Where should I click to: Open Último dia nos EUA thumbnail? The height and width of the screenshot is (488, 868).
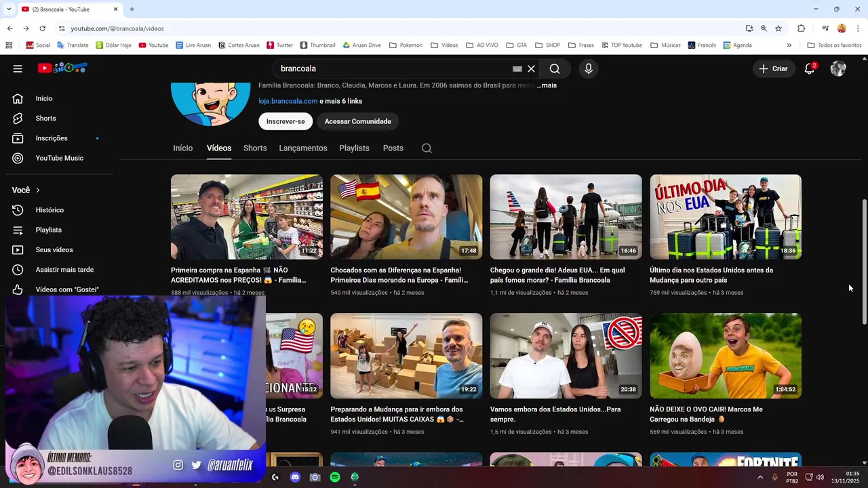pos(726,217)
